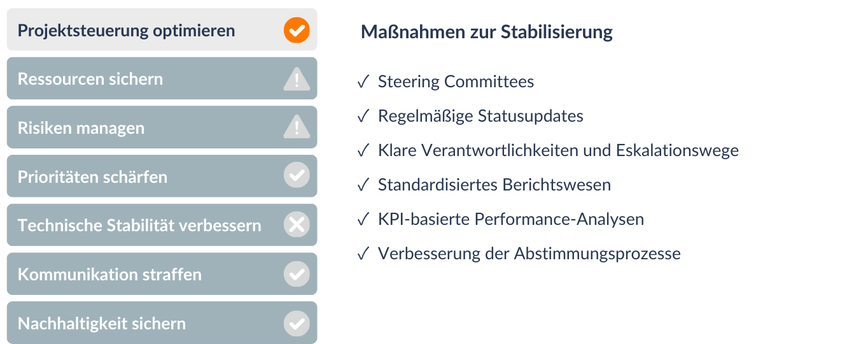Click the checkmark before Regelmäßige Statusupdates

tap(363, 116)
